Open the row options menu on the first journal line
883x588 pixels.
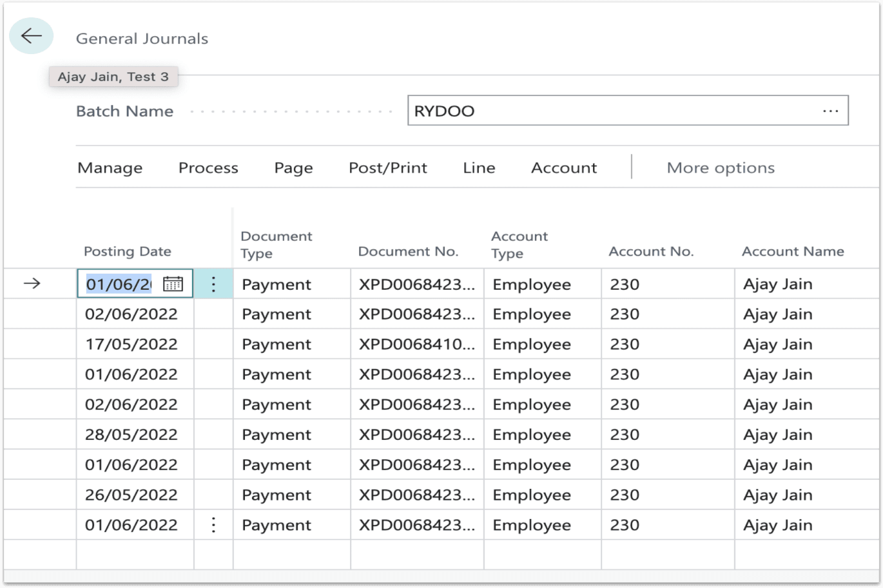click(x=213, y=284)
